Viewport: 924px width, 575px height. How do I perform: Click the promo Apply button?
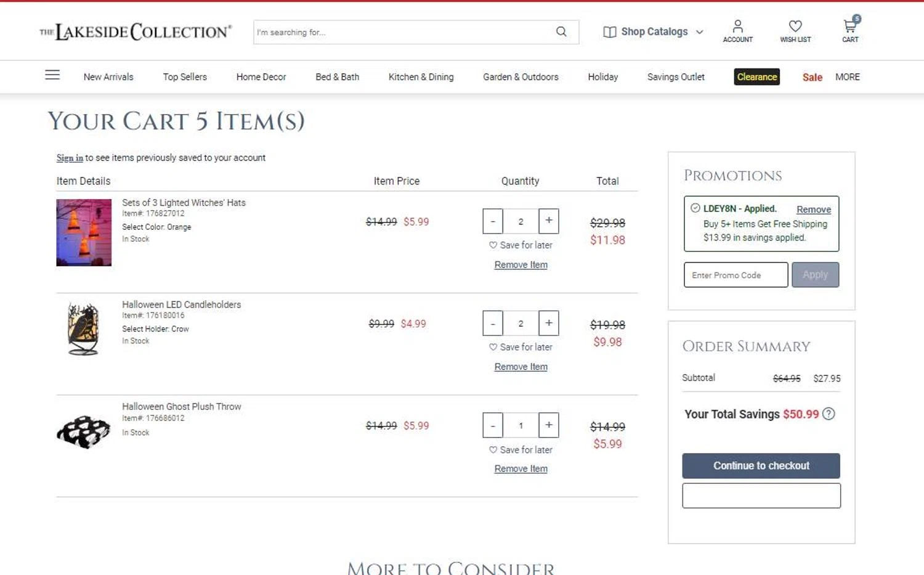click(x=815, y=275)
